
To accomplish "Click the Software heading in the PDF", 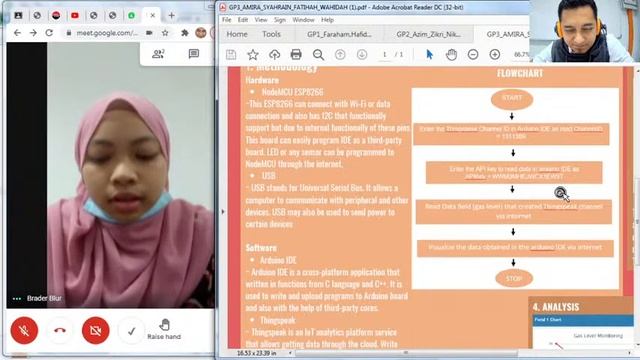I will tap(261, 248).
